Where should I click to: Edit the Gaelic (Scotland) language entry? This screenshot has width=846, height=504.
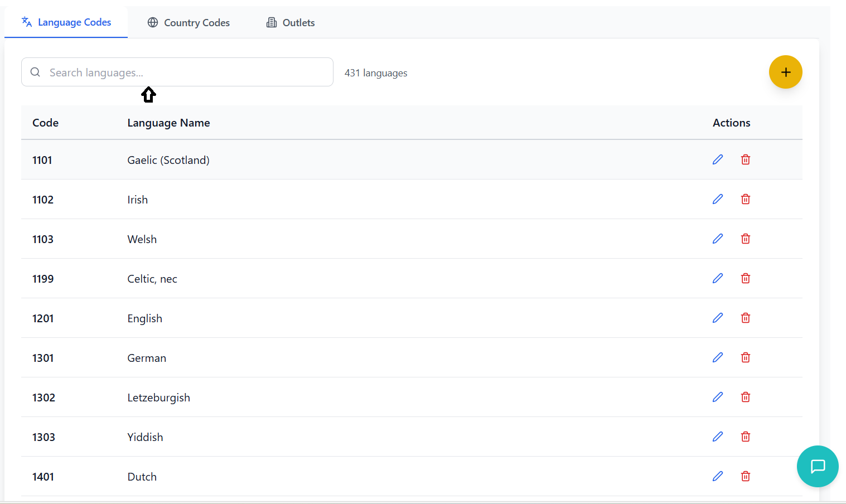718,159
